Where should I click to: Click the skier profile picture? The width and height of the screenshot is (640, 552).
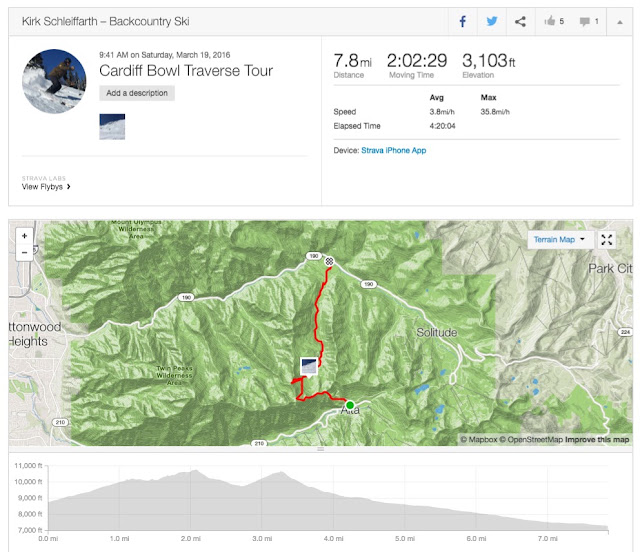click(54, 81)
